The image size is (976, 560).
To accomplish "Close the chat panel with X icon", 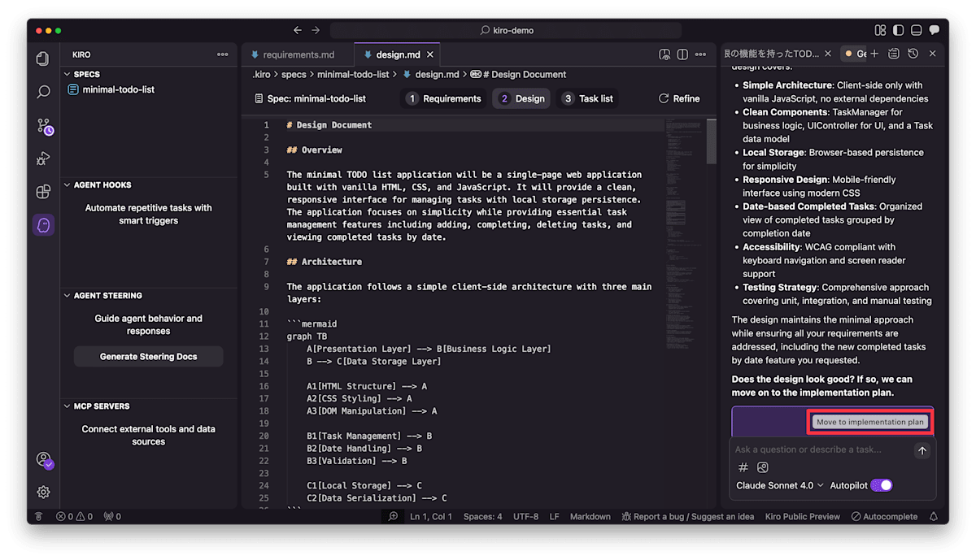I will click(x=932, y=54).
